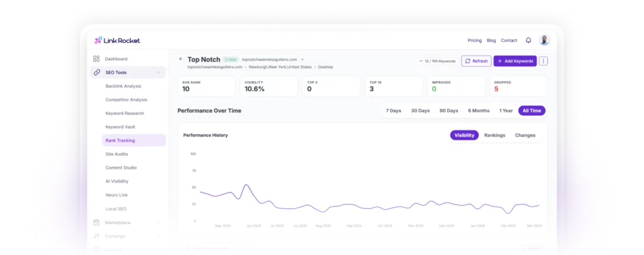Viewport: 644px width, 255px height.
Task: Open Pricing page
Action: coord(474,40)
